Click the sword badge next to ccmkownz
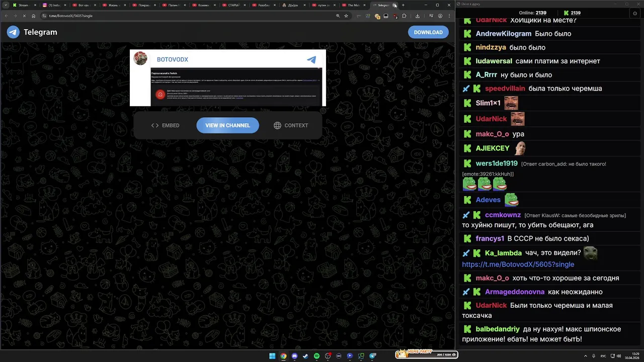 tap(466, 215)
